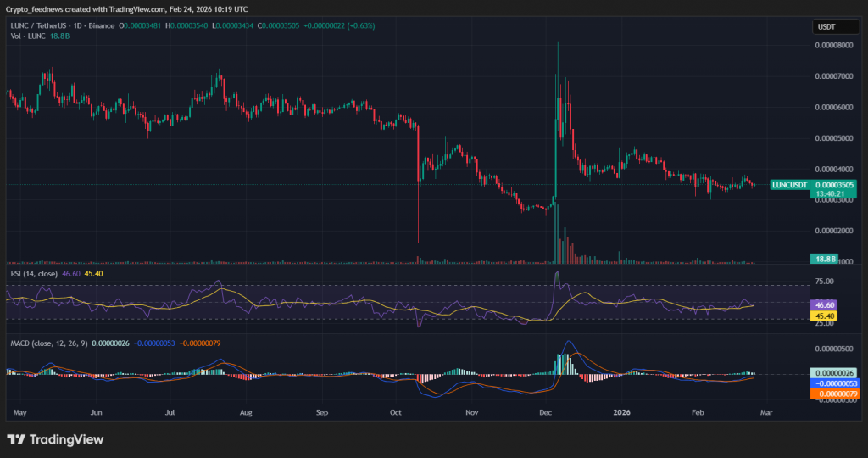Click the Aug label on time axis
The height and width of the screenshot is (458, 868).
246,411
